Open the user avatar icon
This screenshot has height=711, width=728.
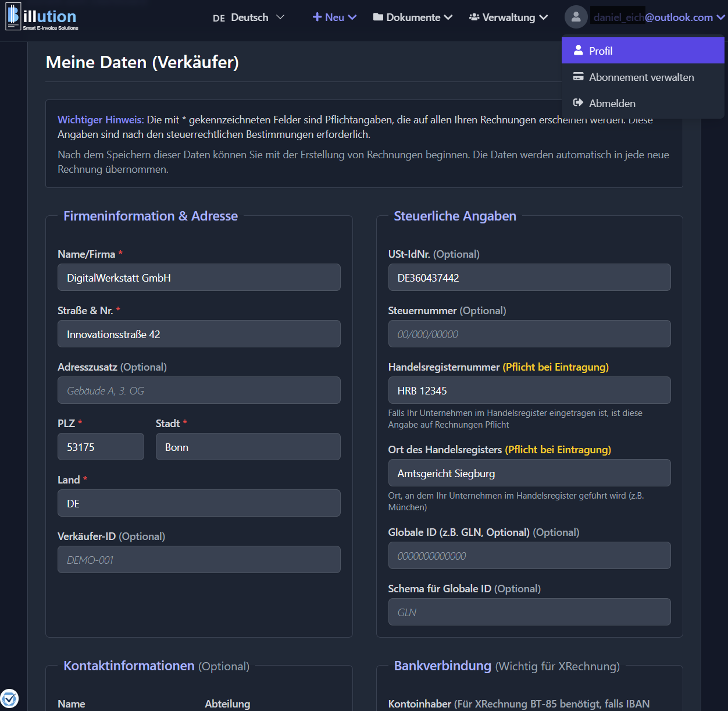coord(576,17)
